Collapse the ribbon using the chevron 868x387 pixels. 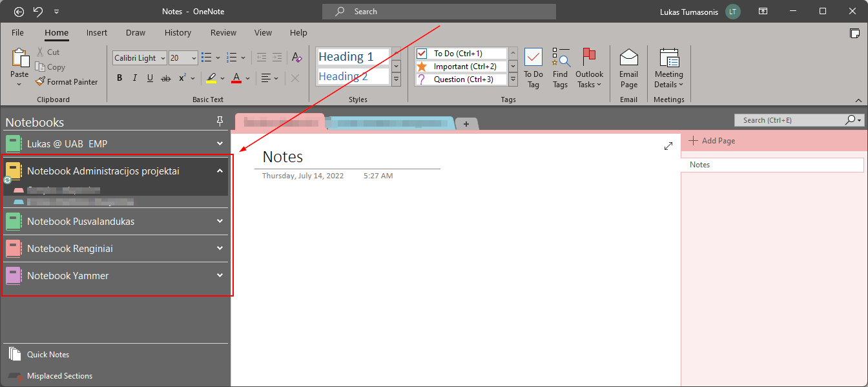858,100
